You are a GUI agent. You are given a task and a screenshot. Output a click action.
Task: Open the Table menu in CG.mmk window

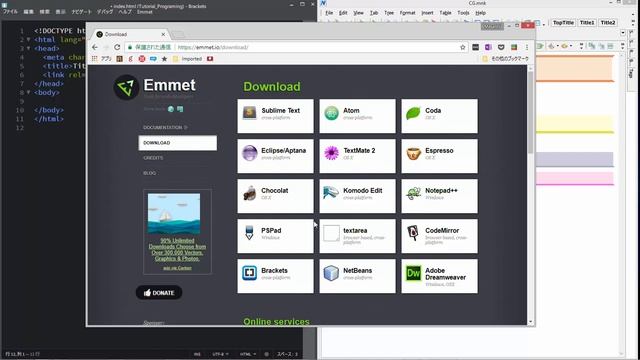pos(445,13)
